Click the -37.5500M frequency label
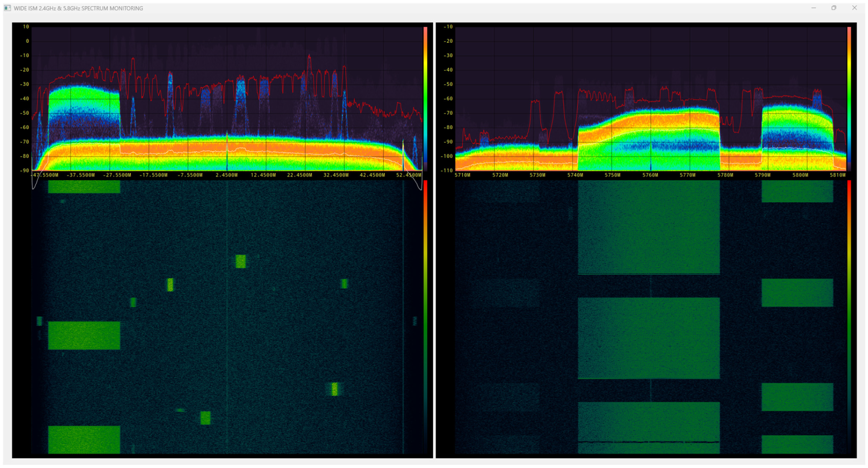 click(80, 175)
